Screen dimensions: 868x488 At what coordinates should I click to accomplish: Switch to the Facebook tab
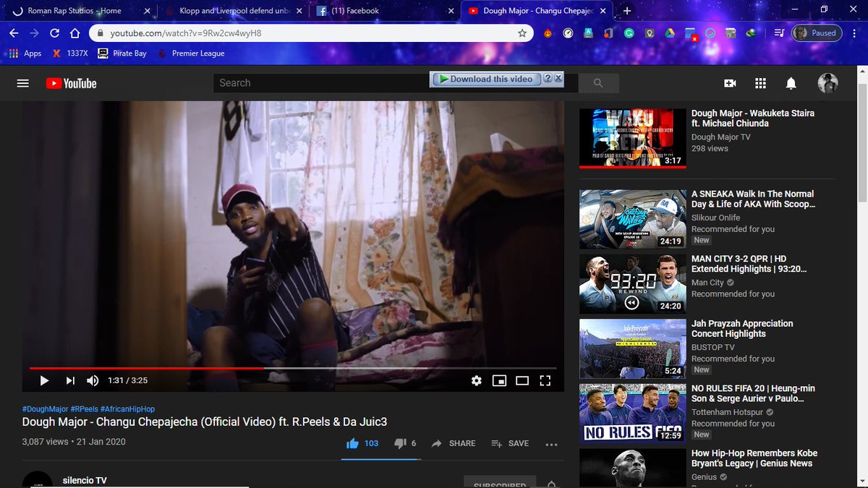pyautogui.click(x=383, y=11)
